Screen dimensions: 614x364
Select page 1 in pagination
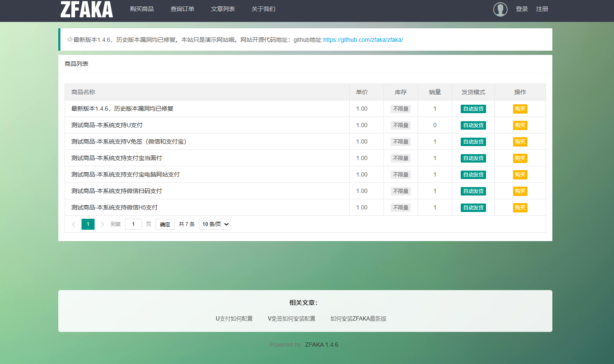(88, 224)
